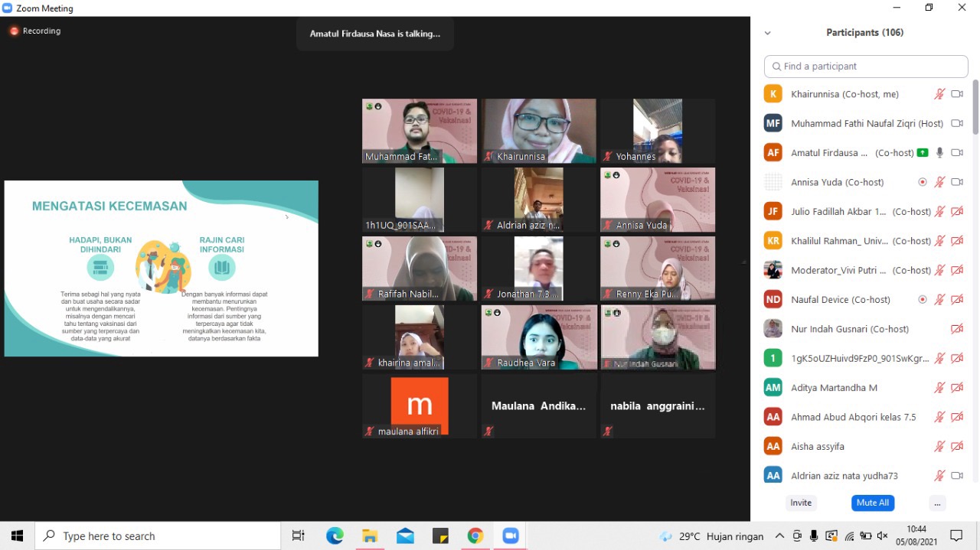
Task: Open the participants panel more options (...)
Action: pyautogui.click(x=937, y=503)
